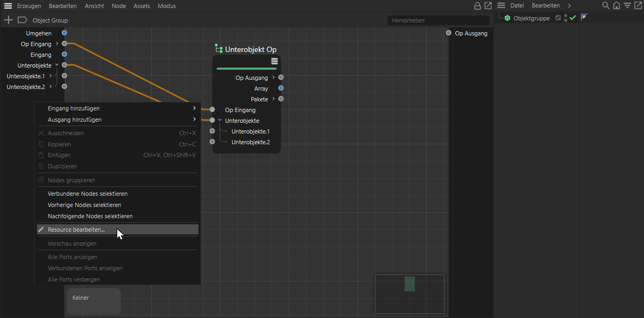This screenshot has height=318, width=644.
Task: Toggle the Objektgruppe layer square icon
Action: tap(558, 18)
